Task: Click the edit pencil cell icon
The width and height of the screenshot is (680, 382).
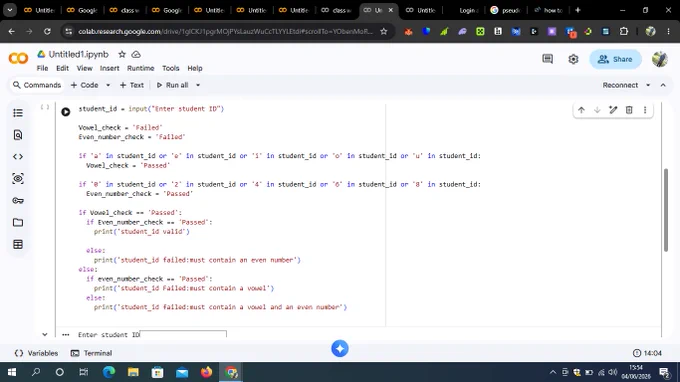Action: click(x=613, y=110)
